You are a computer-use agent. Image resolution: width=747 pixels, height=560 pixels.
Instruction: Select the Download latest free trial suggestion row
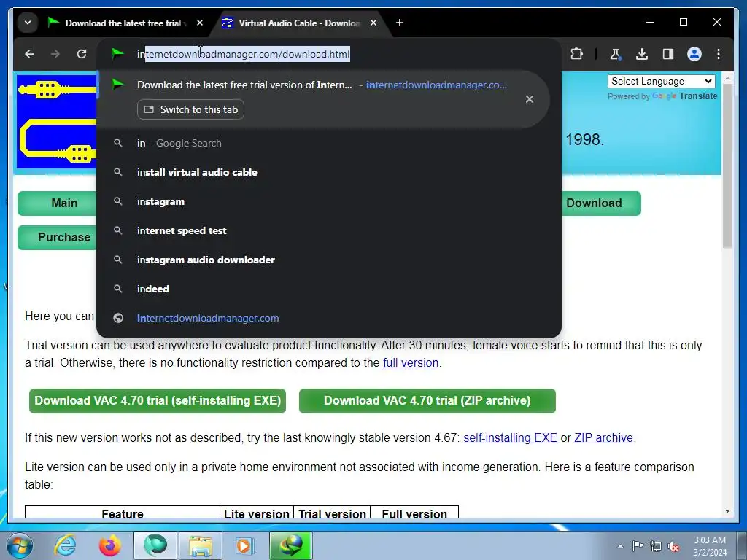[x=324, y=99]
